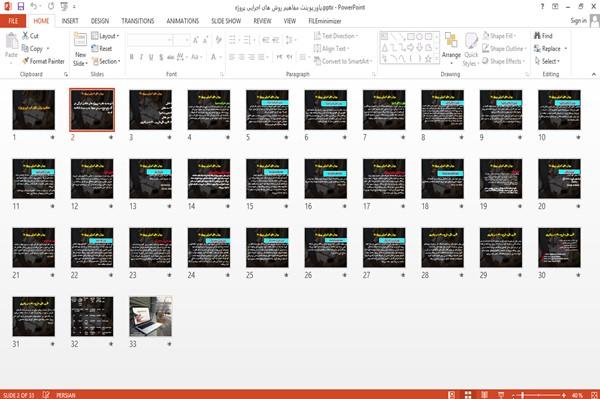Image resolution: width=600 pixels, height=399 pixels.
Task: Click the spell check icon in status bar
Action: 46,395
